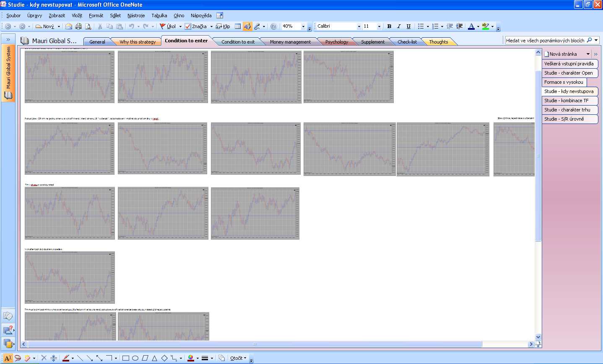Viewport: 603px width, 364px height.
Task: Click the Forward navigation arrow icon
Action: click(x=22, y=26)
